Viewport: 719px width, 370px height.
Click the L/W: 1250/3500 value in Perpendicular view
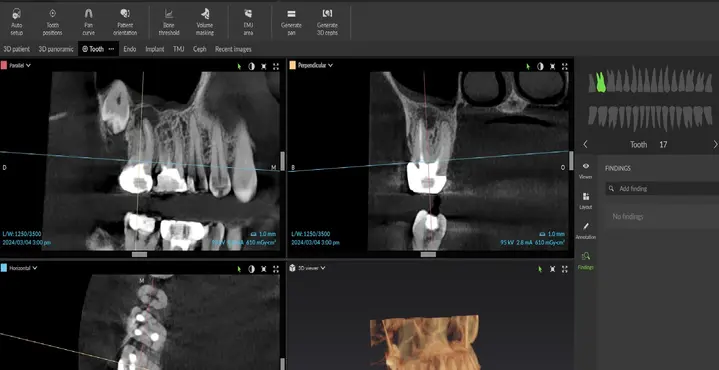310,234
